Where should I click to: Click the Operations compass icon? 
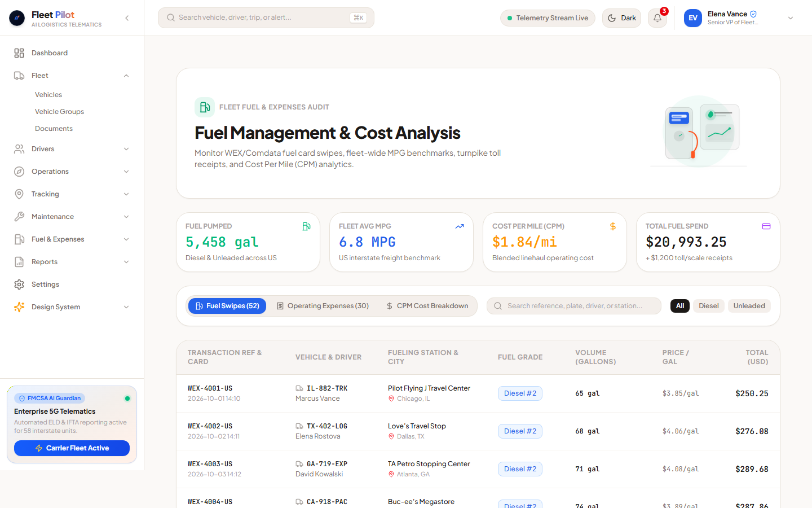coord(19,172)
